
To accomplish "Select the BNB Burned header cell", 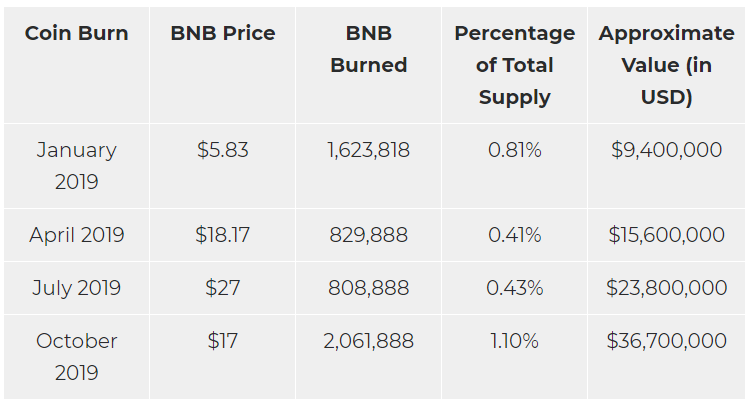I will [369, 49].
